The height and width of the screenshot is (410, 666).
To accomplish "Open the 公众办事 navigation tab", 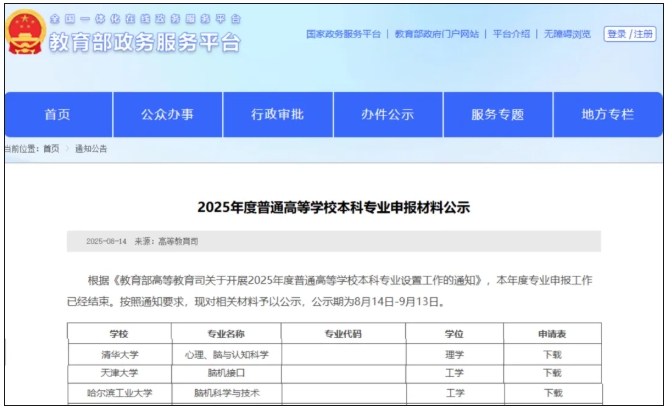I will pyautogui.click(x=167, y=114).
